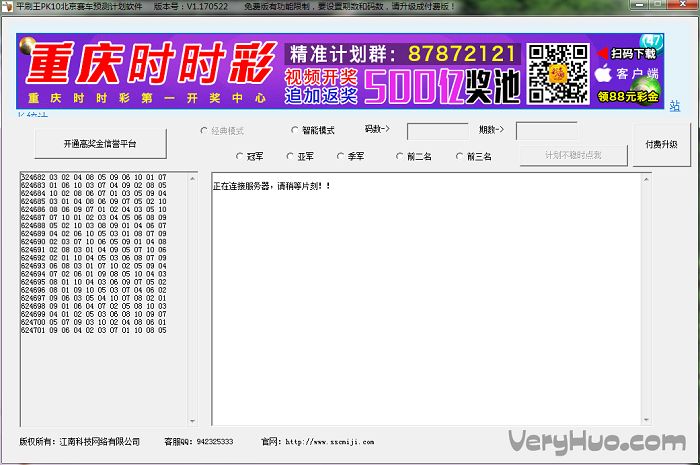Screen dimensions: 700x465
Task: Click the 付费升级 button
Action: [662, 145]
